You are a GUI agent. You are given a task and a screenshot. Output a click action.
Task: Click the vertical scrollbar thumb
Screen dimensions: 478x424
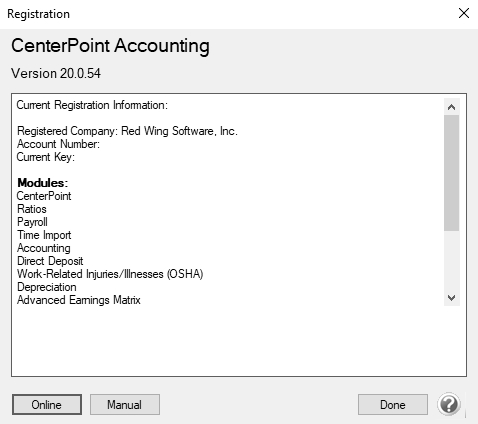452,173
